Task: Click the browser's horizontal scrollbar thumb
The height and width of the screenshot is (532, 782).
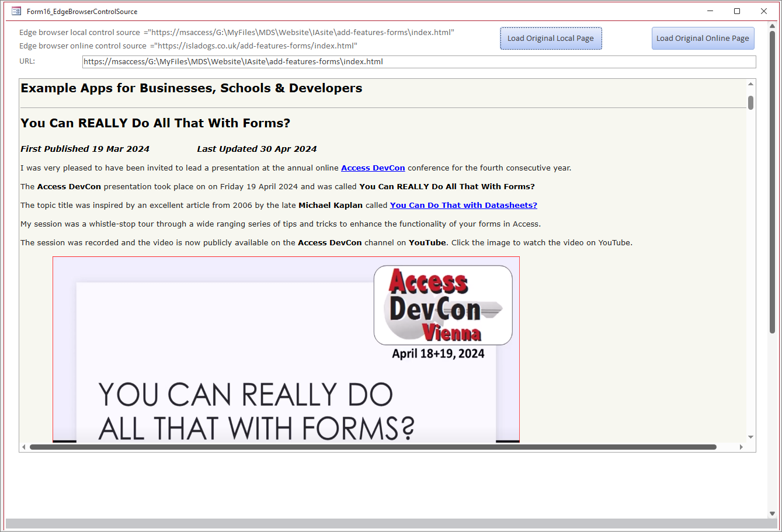Action: [x=373, y=447]
